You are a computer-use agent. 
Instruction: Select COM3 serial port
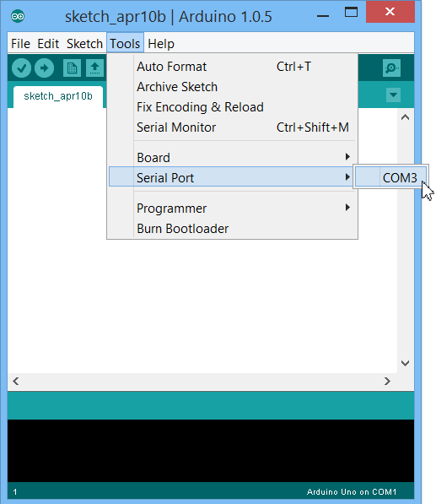pyautogui.click(x=390, y=177)
